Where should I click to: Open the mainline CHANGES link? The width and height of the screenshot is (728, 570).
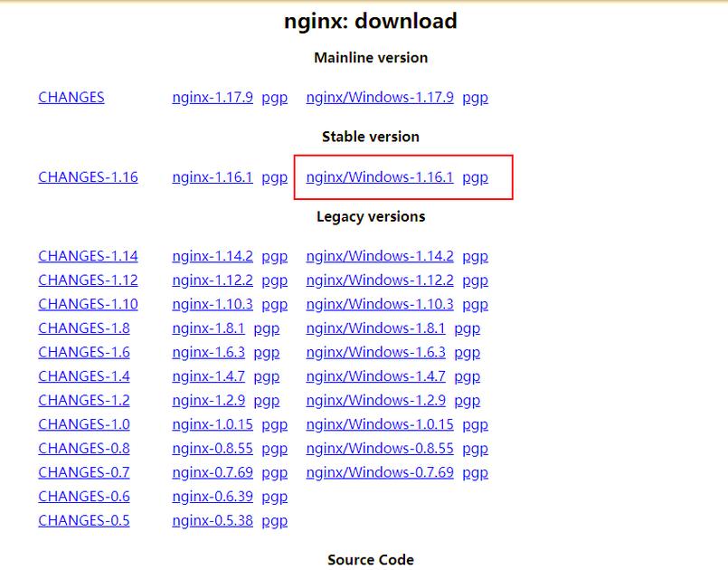71,98
